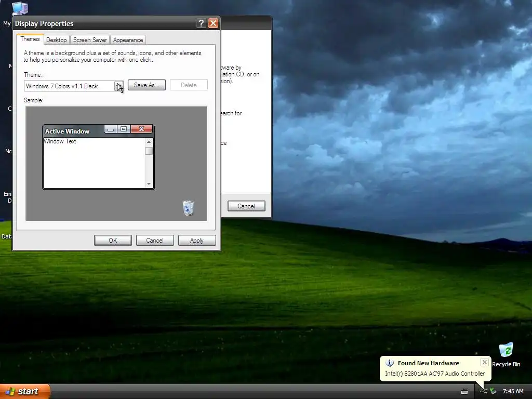Click the sample Active Window minimize button
The image size is (532, 399).
111,129
